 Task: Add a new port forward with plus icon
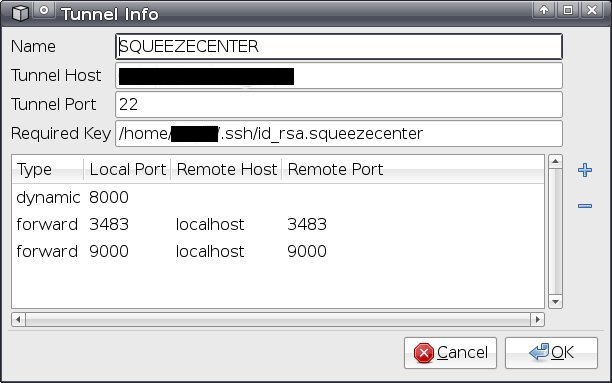(x=585, y=170)
